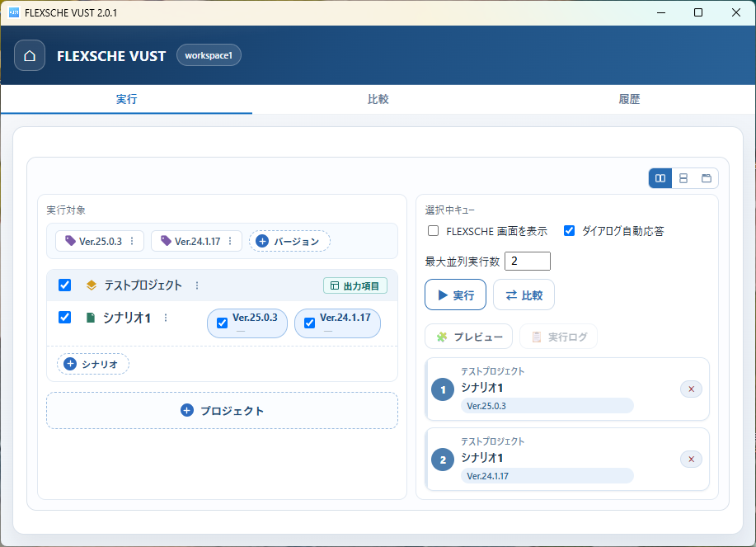This screenshot has width=756, height=547.
Task: Uncheck the テストプロジェクト checkbox
Action: (x=64, y=285)
